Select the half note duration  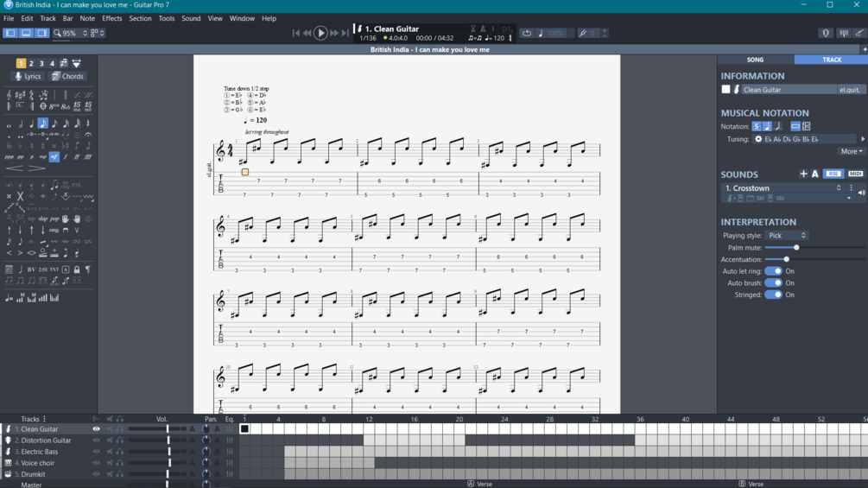tap(21, 124)
